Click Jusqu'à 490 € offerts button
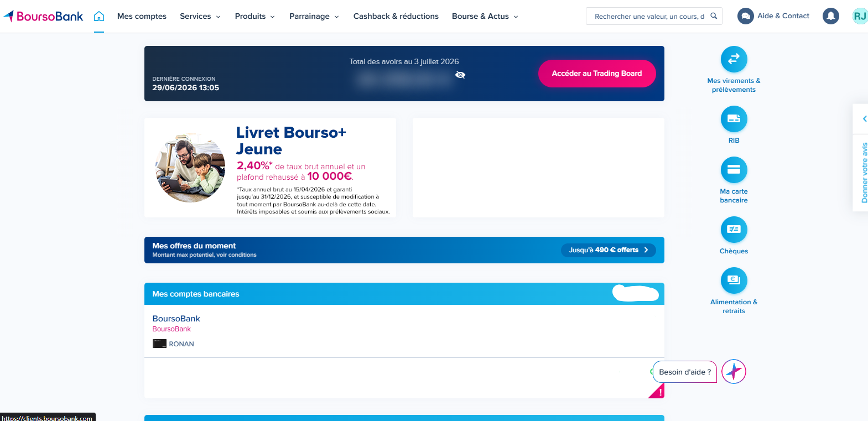 pos(609,250)
